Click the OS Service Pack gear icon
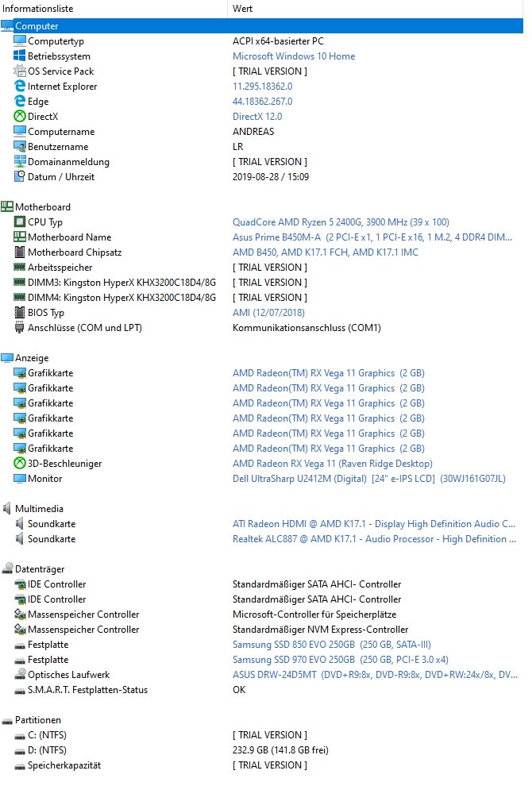 click(x=20, y=71)
